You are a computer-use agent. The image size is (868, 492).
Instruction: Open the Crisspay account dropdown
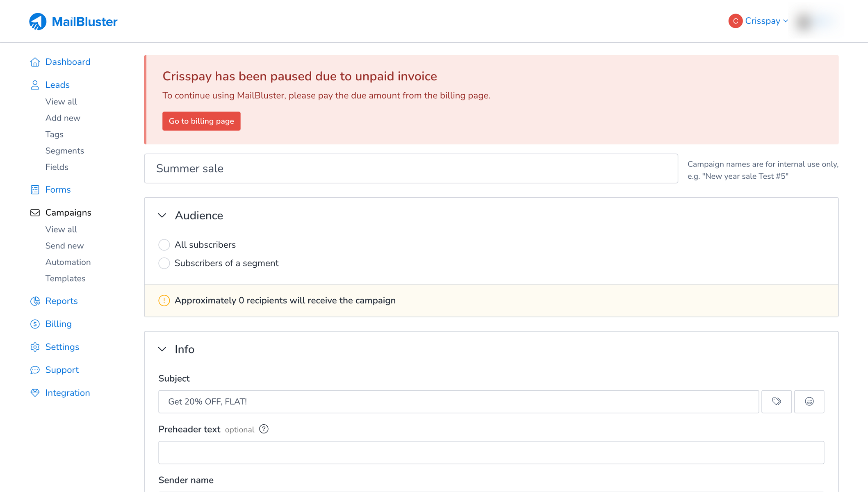[x=759, y=21]
